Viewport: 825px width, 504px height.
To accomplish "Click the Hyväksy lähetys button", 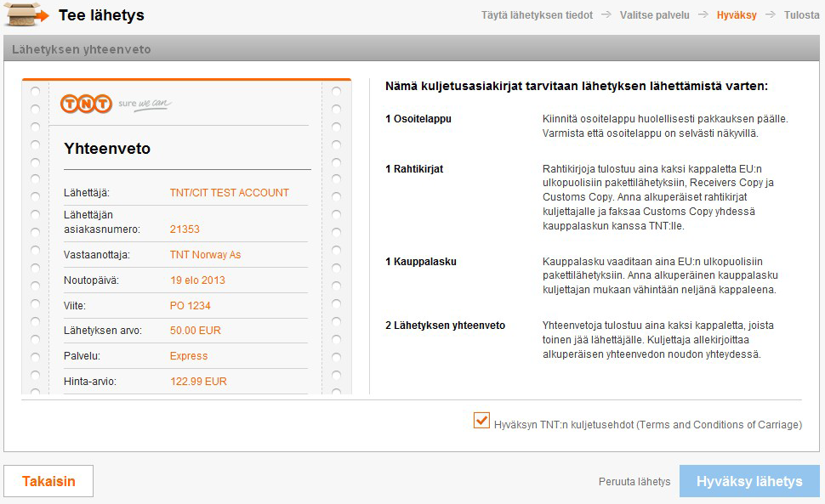I will pos(749,481).
